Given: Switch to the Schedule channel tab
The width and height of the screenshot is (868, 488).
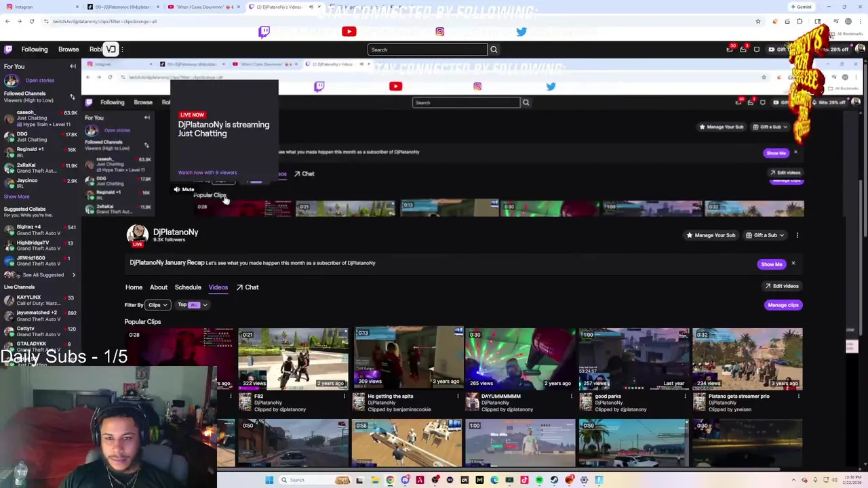Looking at the screenshot, I should [x=188, y=287].
